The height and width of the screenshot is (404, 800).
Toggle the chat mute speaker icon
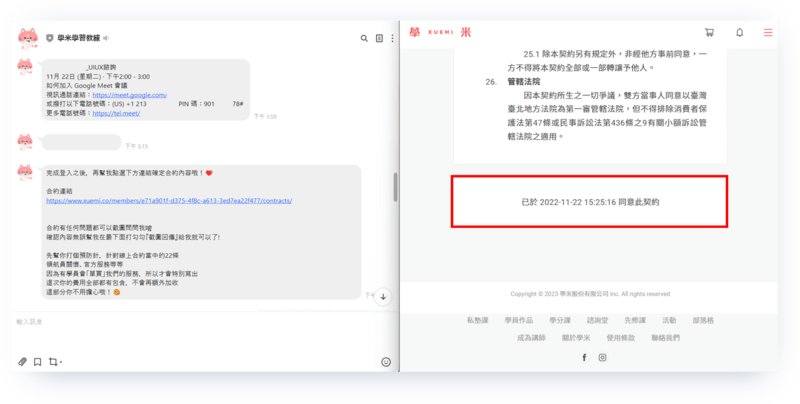click(x=105, y=38)
